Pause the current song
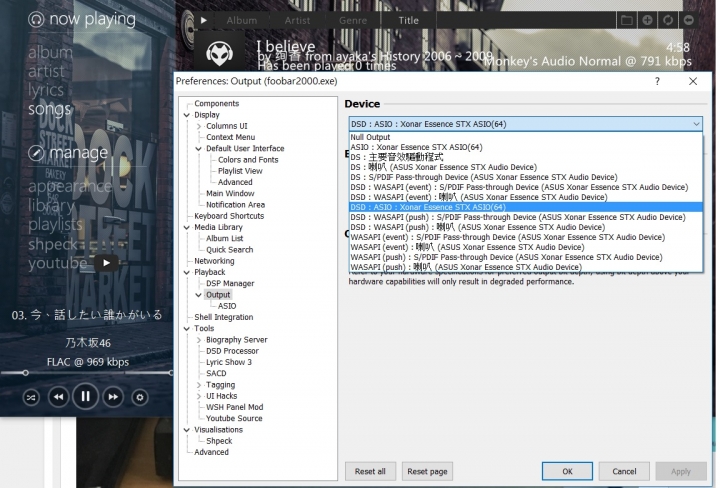Image resolution: width=720 pixels, height=488 pixels. pyautogui.click(x=85, y=397)
